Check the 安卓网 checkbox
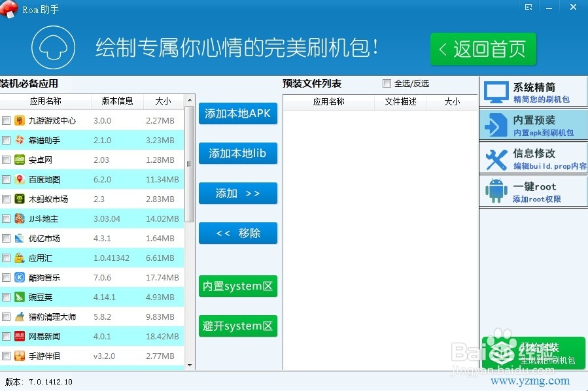Screen dimensions: 588x391 (x=6, y=160)
